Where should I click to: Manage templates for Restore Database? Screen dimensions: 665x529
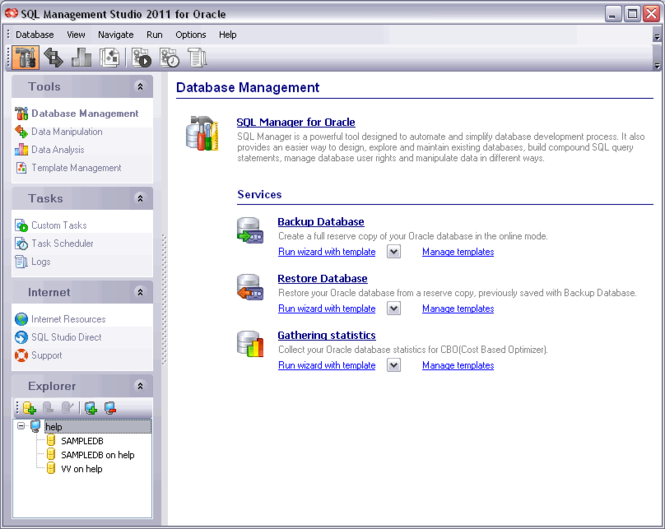point(458,308)
